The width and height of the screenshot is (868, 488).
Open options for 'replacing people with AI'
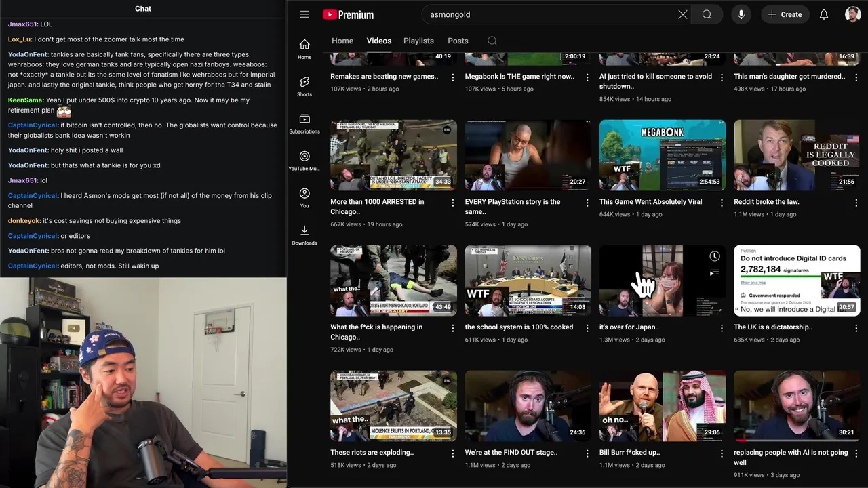pos(856,454)
